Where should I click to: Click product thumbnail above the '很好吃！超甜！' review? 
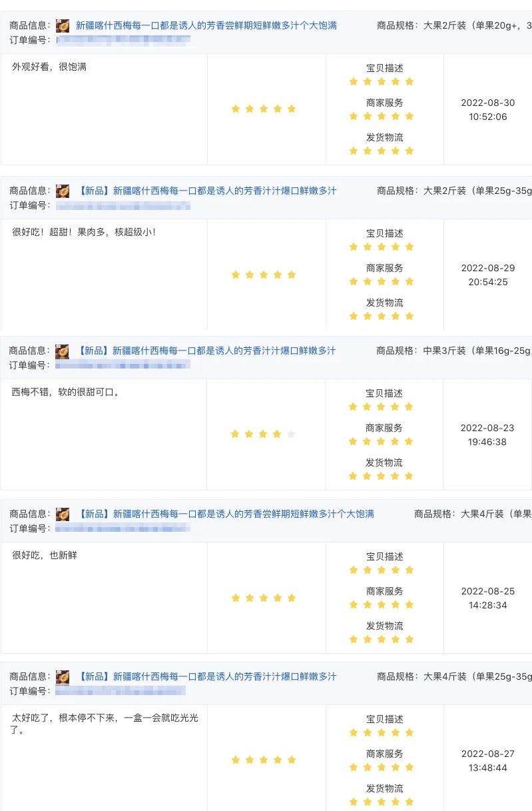click(63, 191)
